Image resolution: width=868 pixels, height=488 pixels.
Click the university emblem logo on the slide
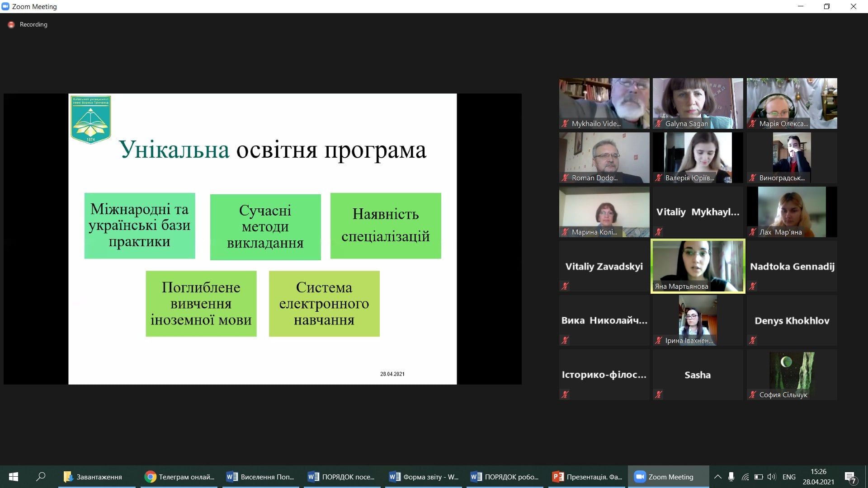pos(90,120)
